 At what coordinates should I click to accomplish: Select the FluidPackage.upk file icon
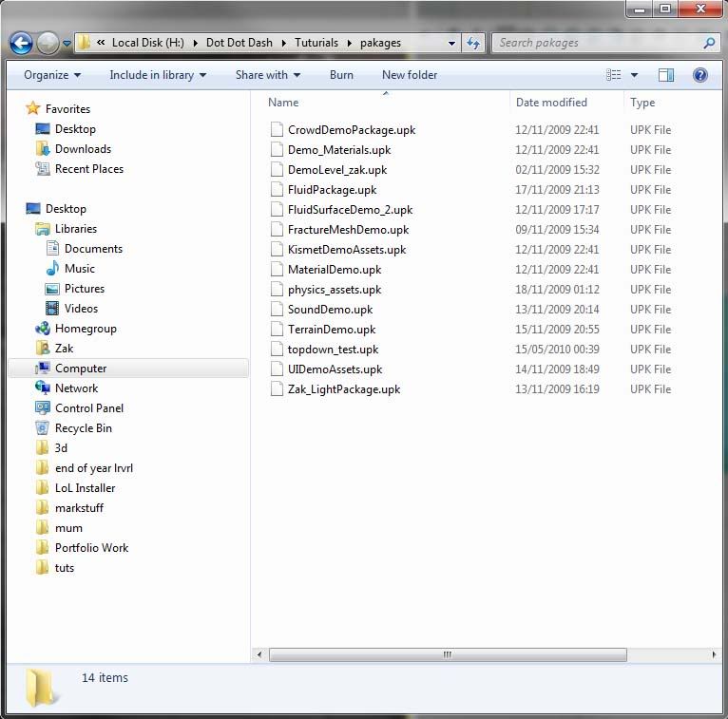pos(277,189)
